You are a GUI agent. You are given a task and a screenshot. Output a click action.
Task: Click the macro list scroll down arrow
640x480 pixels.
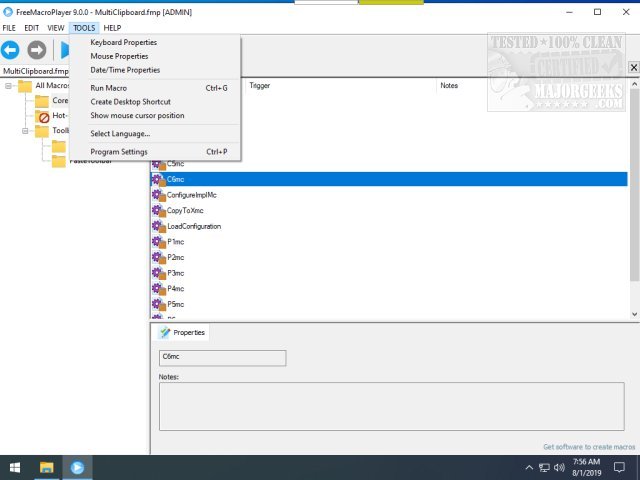tap(634, 314)
